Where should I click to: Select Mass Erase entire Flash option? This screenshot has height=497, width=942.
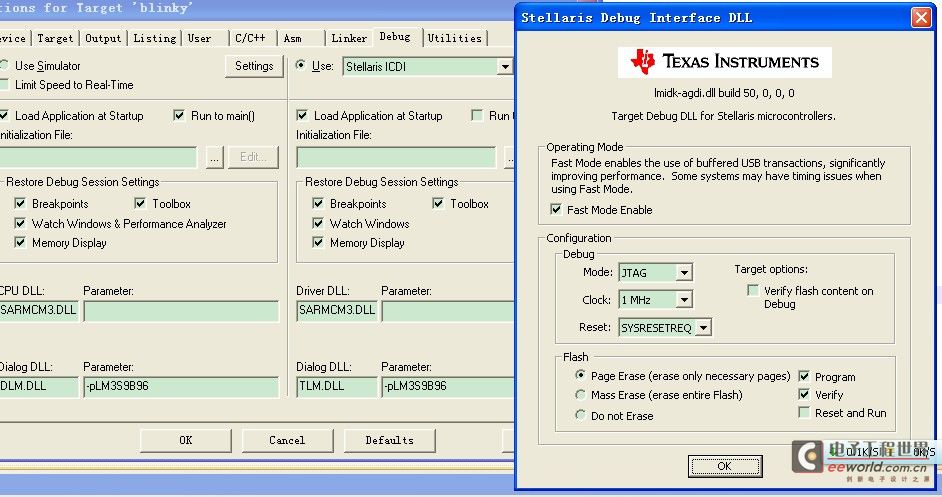pyautogui.click(x=580, y=395)
